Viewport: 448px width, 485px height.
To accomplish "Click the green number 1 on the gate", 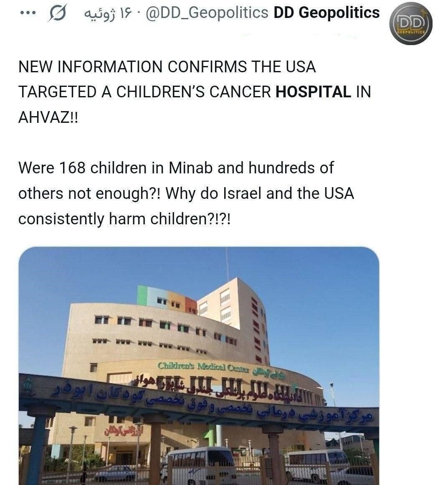I will (211, 437).
